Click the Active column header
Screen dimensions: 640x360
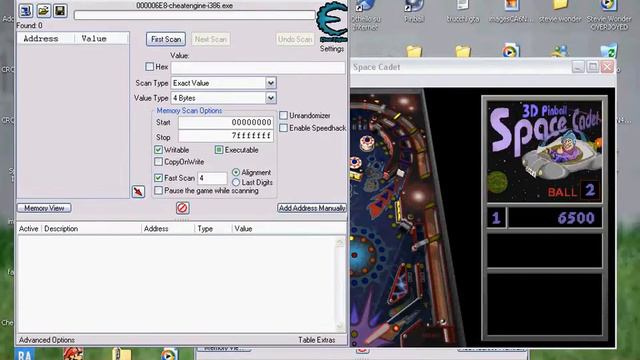[29, 229]
